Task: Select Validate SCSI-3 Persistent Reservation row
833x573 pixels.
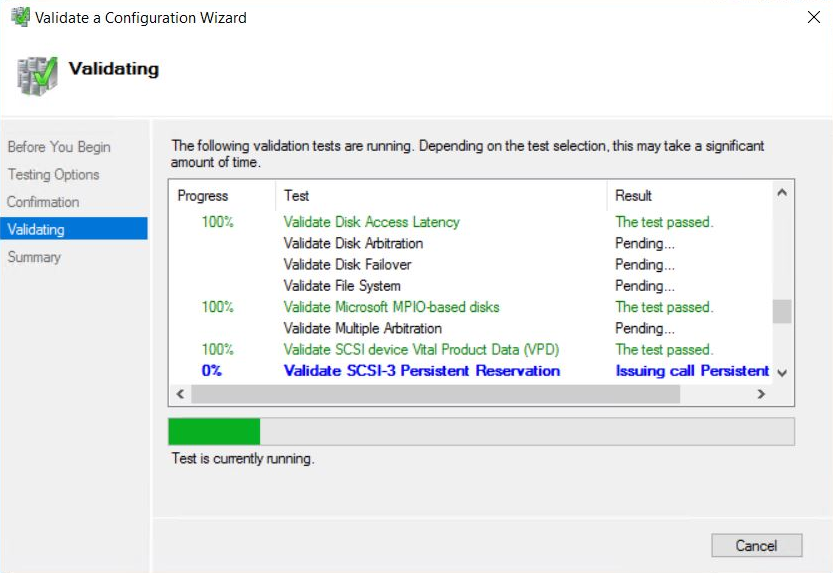Action: pos(470,371)
